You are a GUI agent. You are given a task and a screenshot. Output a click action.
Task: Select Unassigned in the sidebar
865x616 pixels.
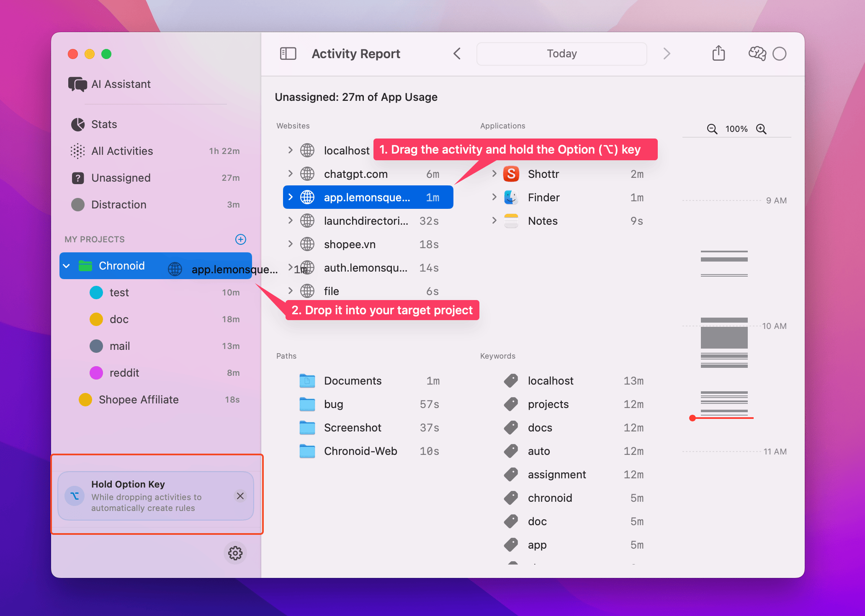pos(121,178)
